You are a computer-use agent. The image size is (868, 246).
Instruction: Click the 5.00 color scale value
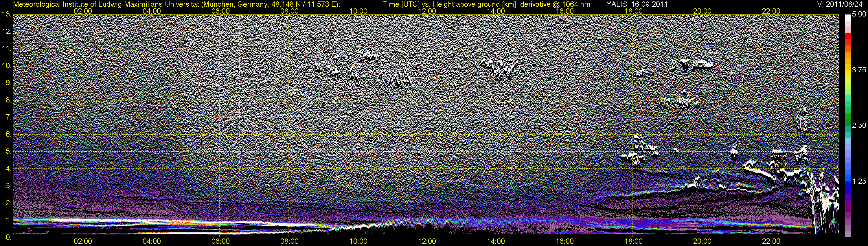pyautogui.click(x=859, y=14)
